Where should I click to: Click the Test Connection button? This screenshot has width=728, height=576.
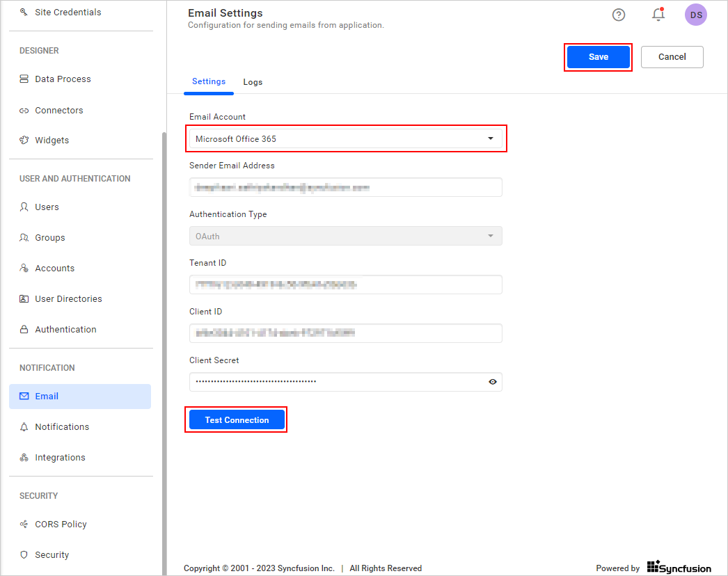pyautogui.click(x=236, y=419)
